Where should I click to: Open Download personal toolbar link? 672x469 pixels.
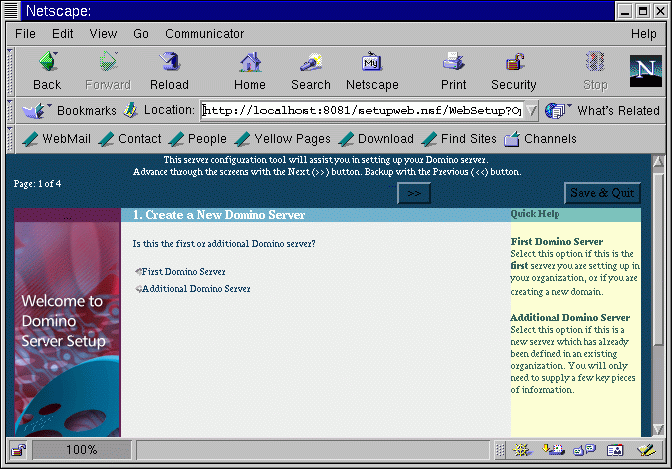(x=376, y=139)
